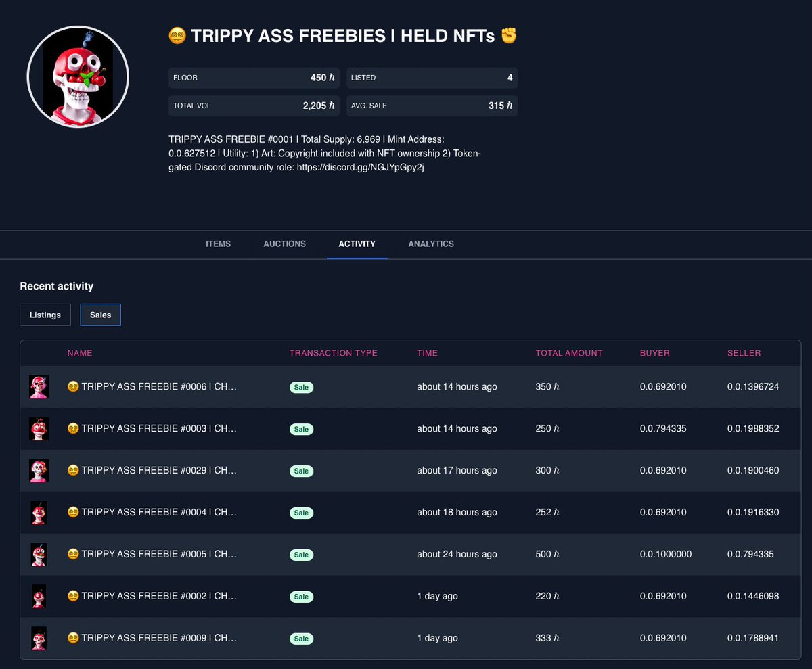Open buyer account 0.0.1000000
This screenshot has width=812, height=669.
tap(666, 555)
